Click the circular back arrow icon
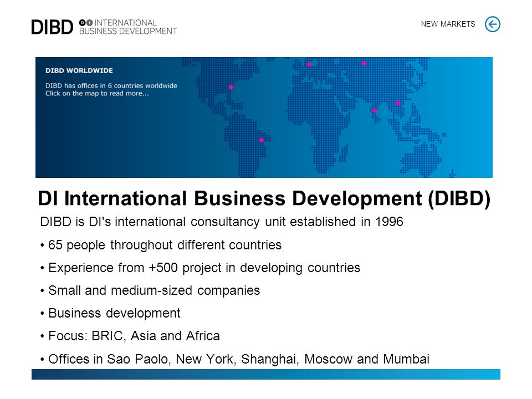Image resolution: width=532 pixels, height=399 pixels. 492,24
